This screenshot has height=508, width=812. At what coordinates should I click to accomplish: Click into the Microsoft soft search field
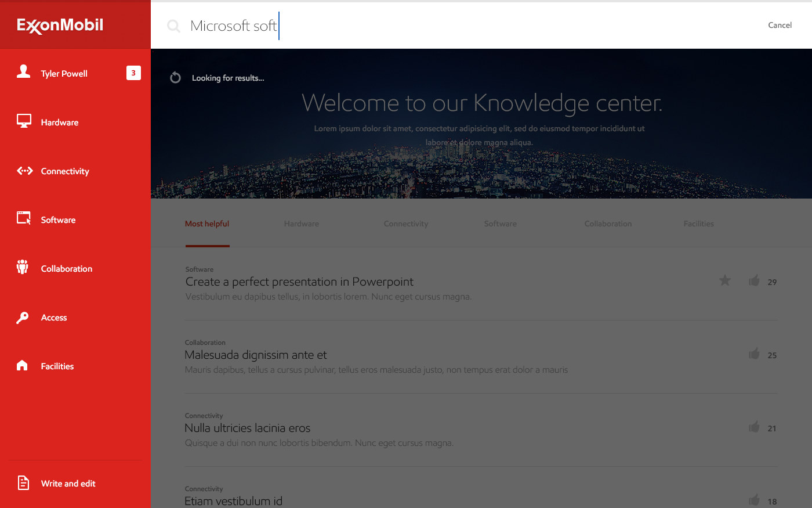coord(406,26)
